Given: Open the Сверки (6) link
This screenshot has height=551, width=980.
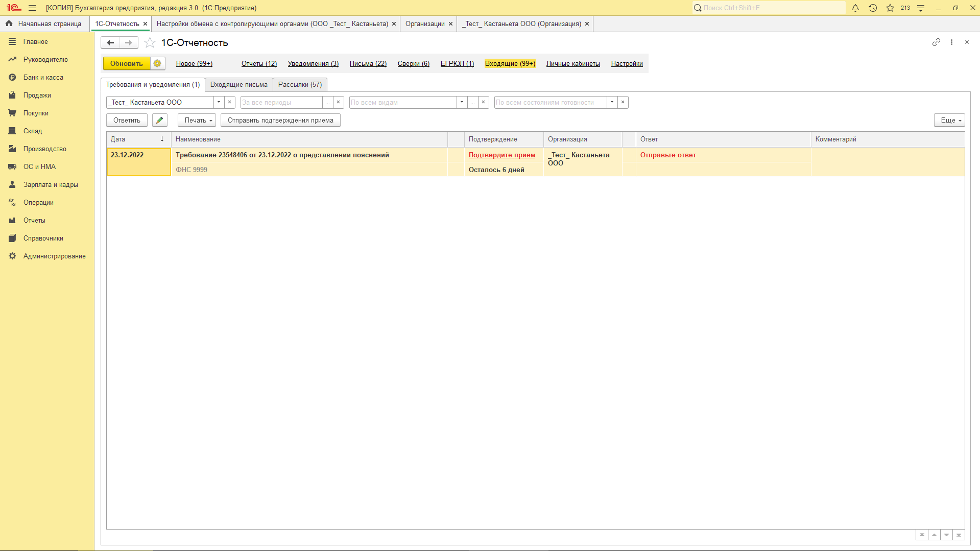Looking at the screenshot, I should 413,63.
